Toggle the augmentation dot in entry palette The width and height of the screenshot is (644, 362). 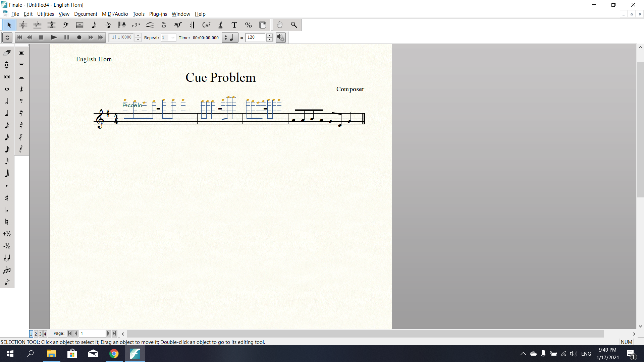click(x=7, y=186)
